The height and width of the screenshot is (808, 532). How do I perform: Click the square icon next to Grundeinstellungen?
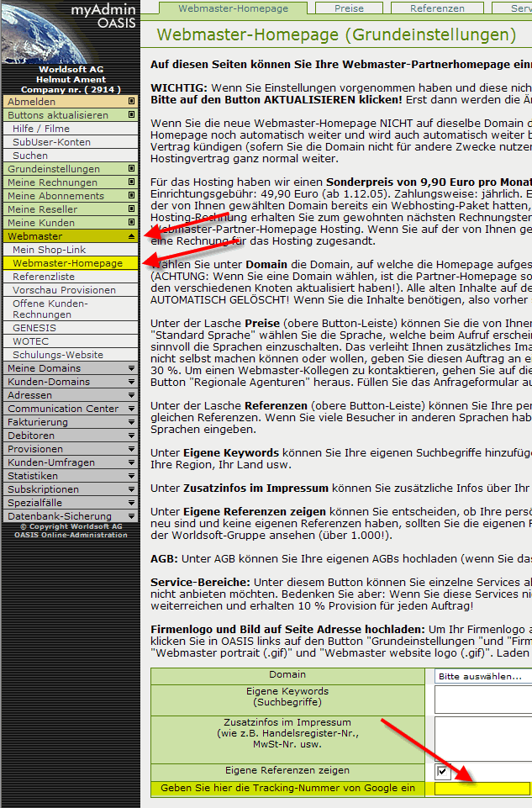(x=131, y=169)
